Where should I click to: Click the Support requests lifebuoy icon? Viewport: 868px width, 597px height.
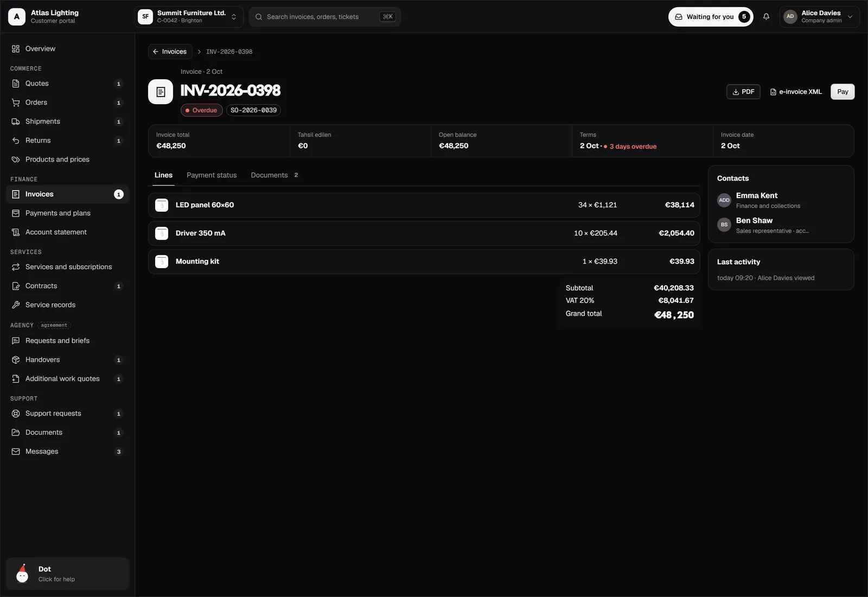(16, 414)
